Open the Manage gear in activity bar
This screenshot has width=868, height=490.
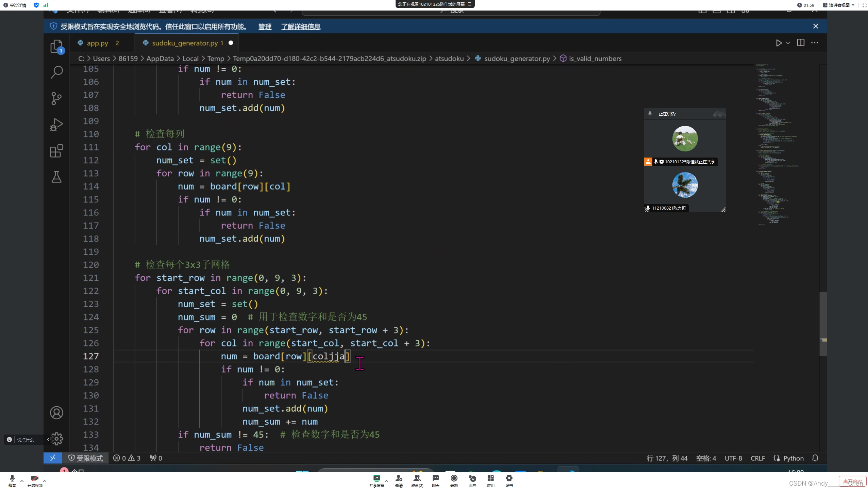(56, 439)
